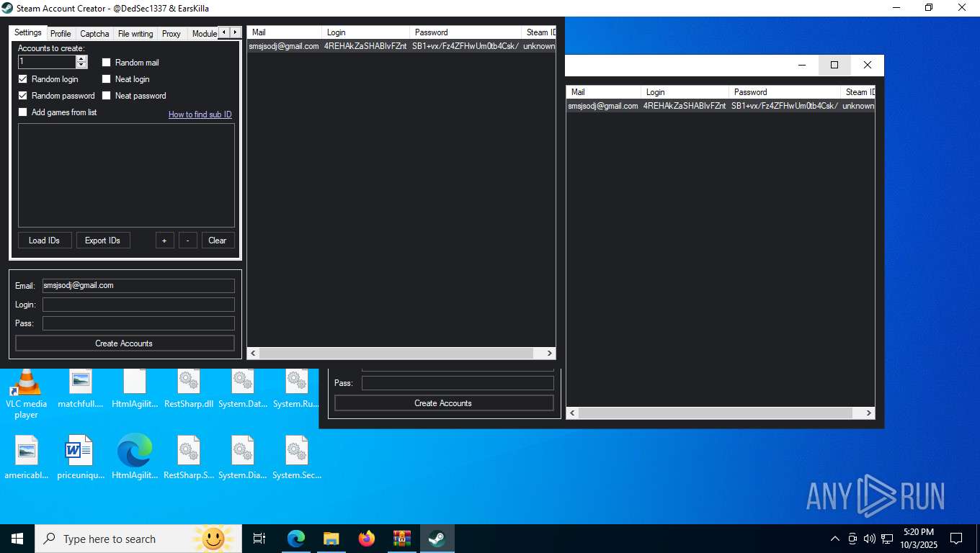The width and height of the screenshot is (980, 553).
Task: Decrease Accounts to create with down arrow
Action: (x=81, y=65)
